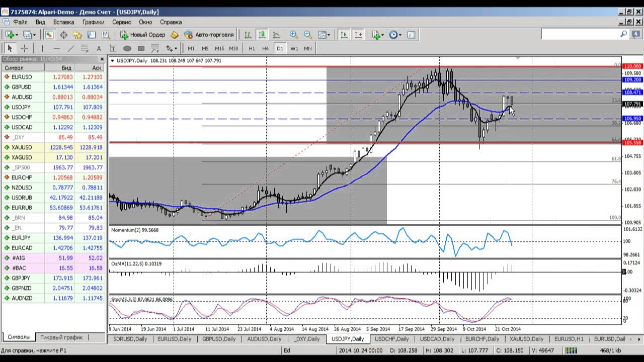Open the Navigator folder-star icon

pyautogui.click(x=77, y=35)
